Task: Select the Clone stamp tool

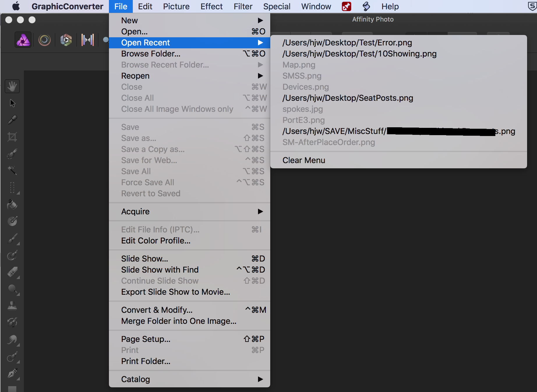Action: [12, 306]
